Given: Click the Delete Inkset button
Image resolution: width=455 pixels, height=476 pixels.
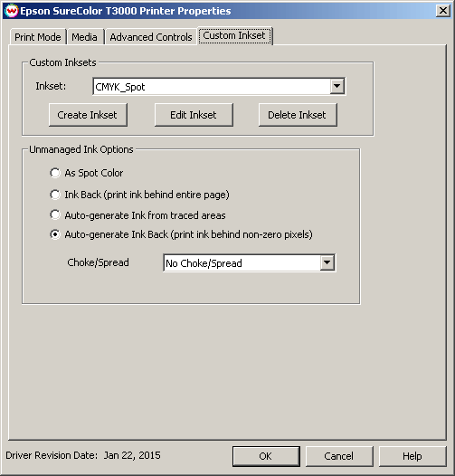Looking at the screenshot, I should (x=298, y=115).
